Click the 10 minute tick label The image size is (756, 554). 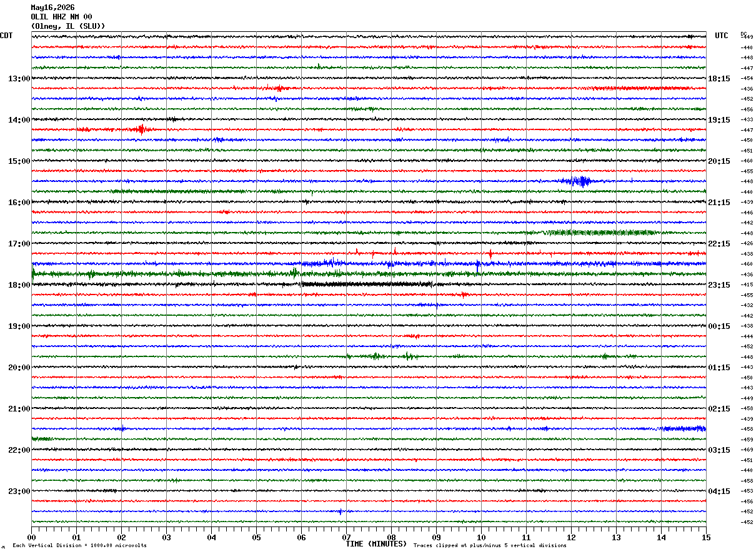481,537
